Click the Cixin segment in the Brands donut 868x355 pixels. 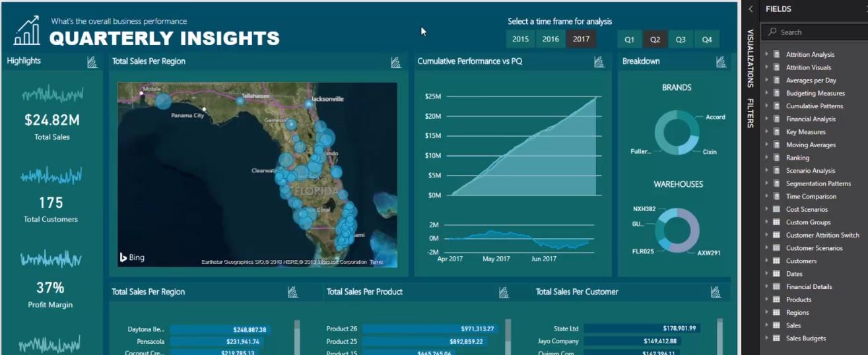pos(688,145)
